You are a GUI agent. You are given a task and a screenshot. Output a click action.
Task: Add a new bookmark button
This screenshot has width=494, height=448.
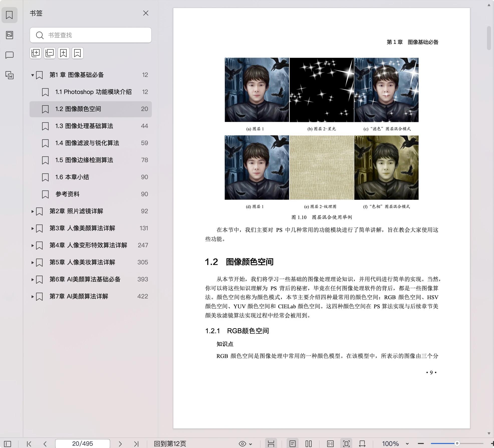64,53
